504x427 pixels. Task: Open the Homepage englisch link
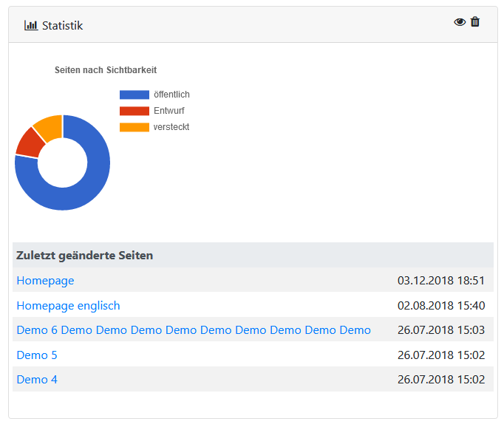[68, 306]
